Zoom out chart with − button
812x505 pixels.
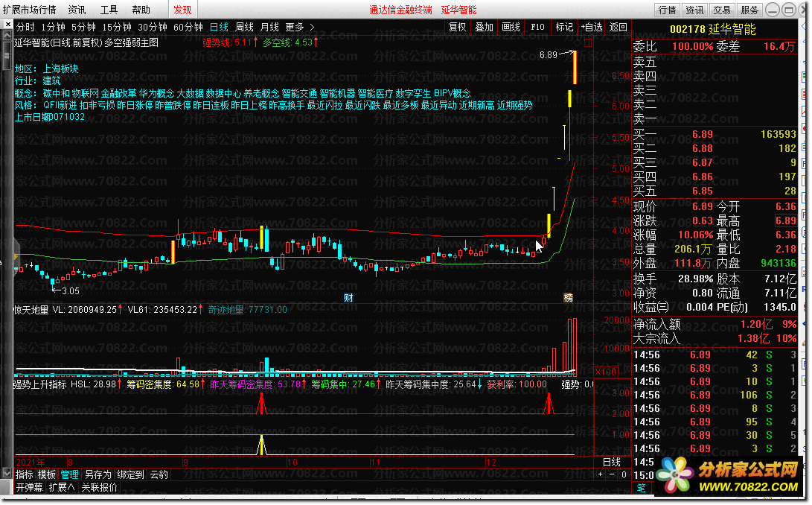[x=612, y=474]
